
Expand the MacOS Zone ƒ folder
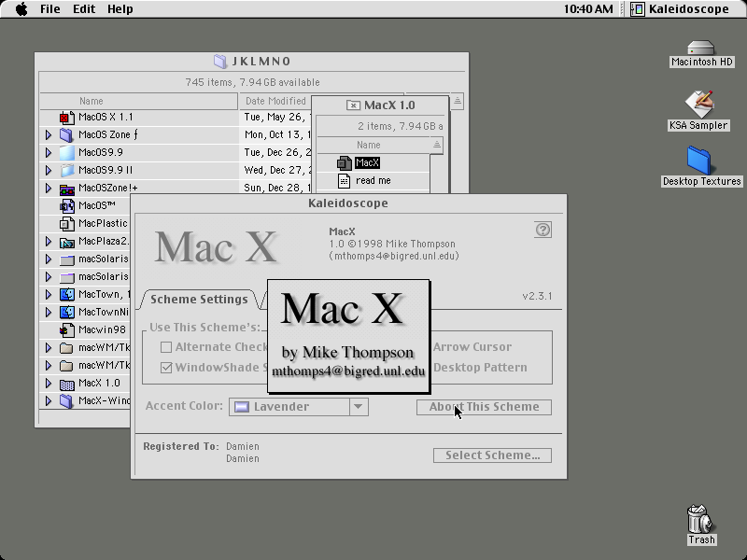(49, 134)
